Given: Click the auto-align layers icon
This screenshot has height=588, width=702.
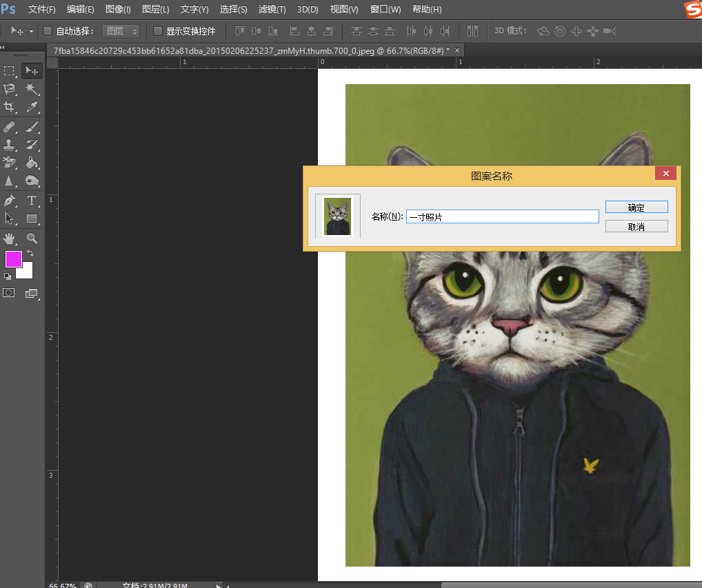Looking at the screenshot, I should coord(473,31).
